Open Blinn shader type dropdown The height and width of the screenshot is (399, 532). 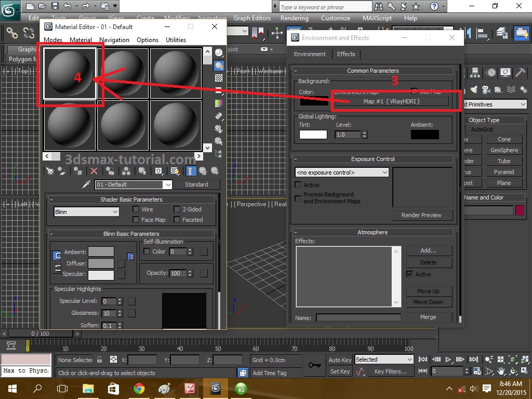pyautogui.click(x=86, y=212)
